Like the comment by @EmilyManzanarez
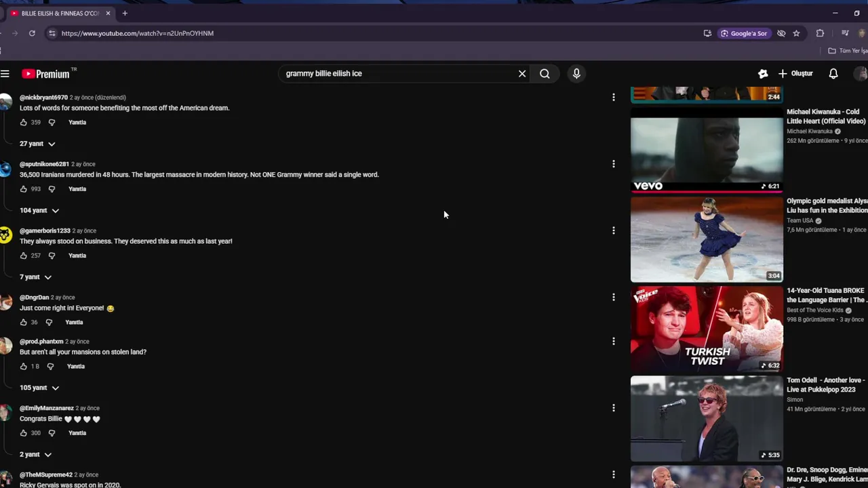Screen dimensions: 868x488 (x=24, y=432)
